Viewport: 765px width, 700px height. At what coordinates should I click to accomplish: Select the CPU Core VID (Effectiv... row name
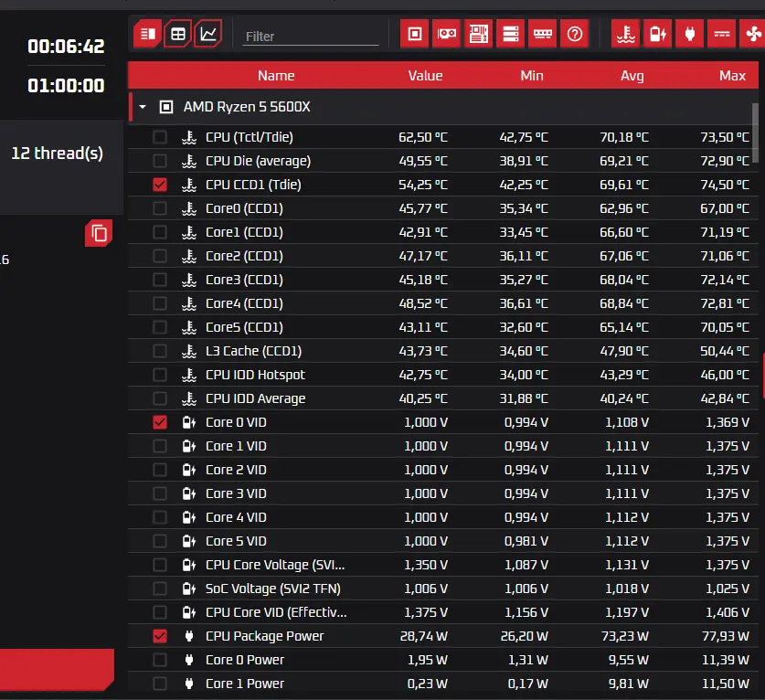click(276, 612)
